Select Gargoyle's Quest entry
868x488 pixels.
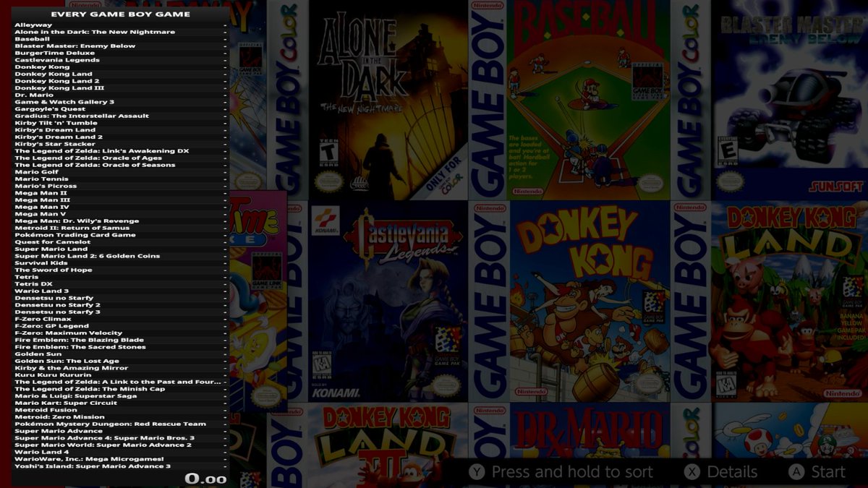point(121,109)
